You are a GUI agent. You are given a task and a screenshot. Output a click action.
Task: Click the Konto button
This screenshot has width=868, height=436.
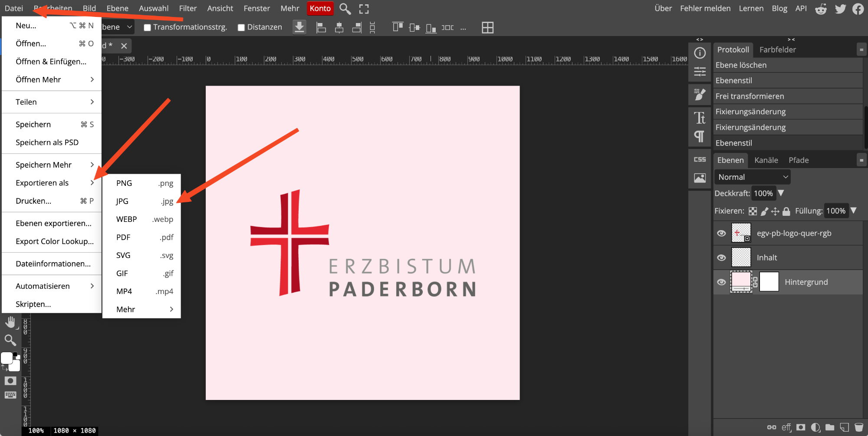pyautogui.click(x=320, y=9)
